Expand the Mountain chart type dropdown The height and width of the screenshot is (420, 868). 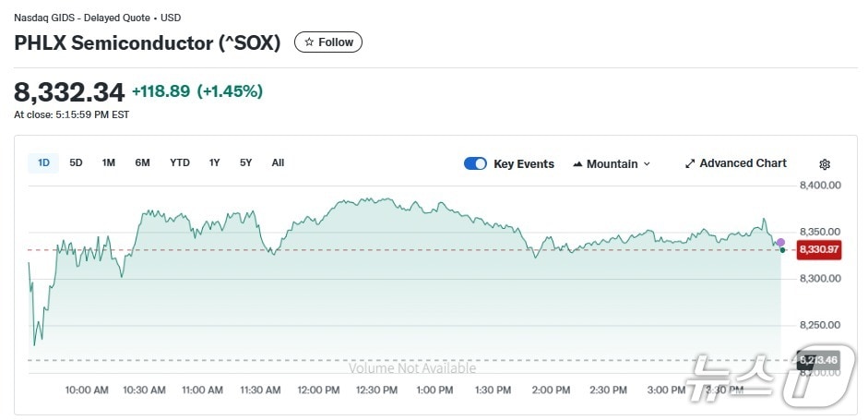(611, 163)
